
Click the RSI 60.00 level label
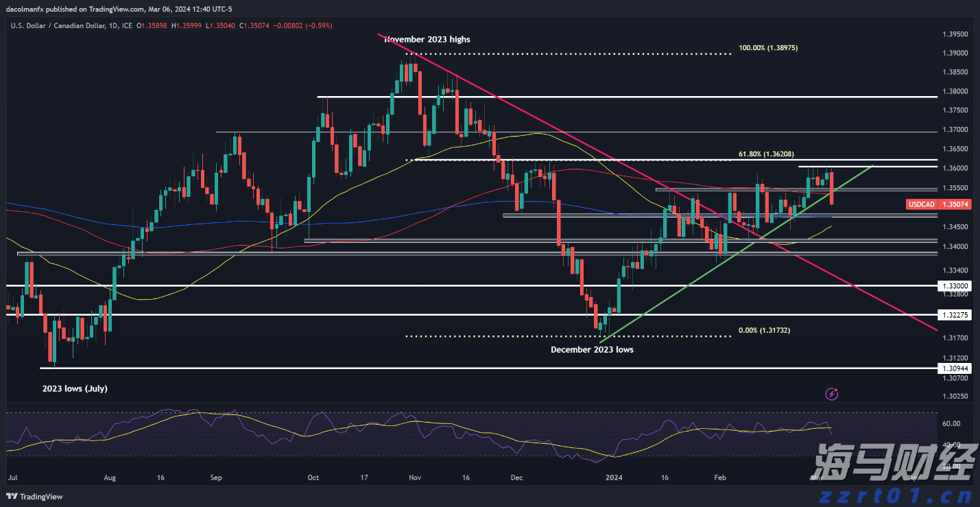point(951,423)
